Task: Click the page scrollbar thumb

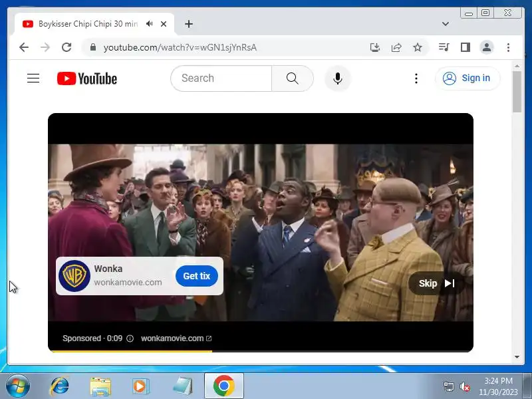Action: (x=517, y=92)
